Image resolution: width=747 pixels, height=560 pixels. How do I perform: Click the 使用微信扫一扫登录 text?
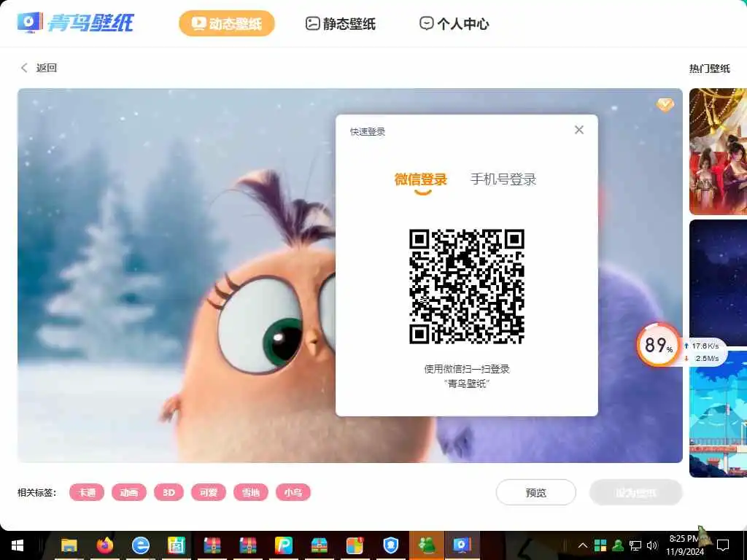tap(467, 369)
